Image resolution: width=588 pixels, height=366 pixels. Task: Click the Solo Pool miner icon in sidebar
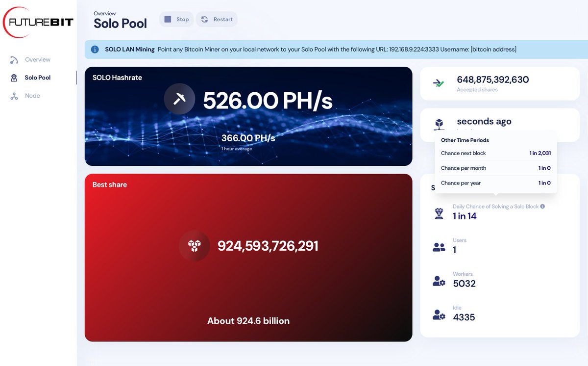14,78
